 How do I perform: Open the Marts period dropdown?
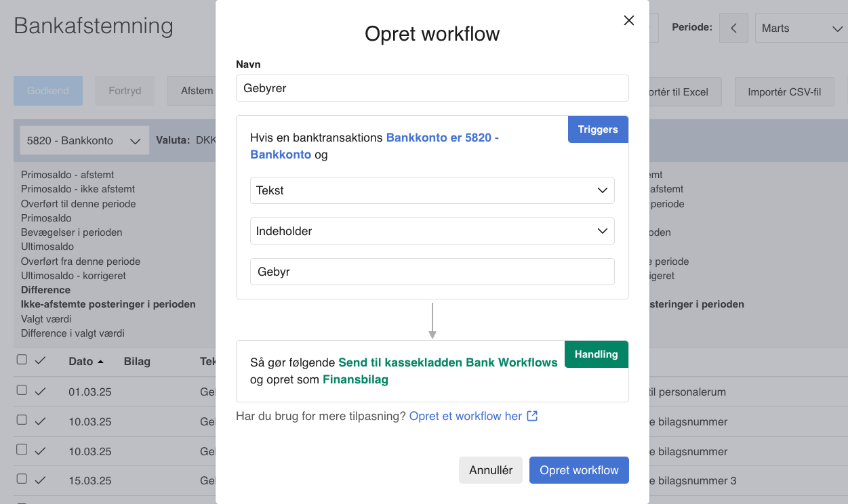[801, 28]
